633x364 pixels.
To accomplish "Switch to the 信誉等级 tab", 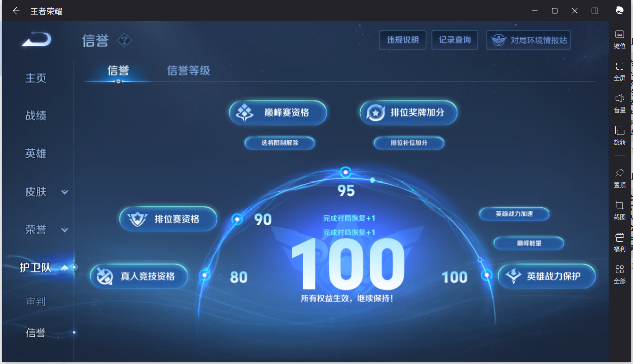I will click(188, 71).
